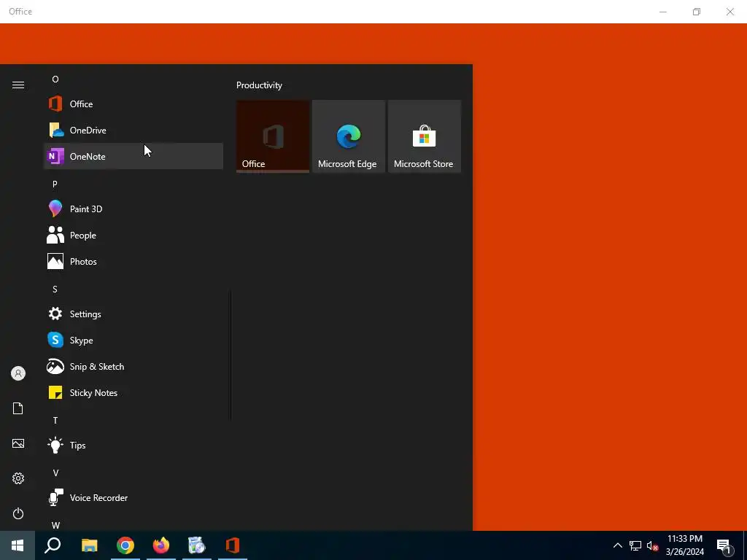The height and width of the screenshot is (560, 747).
Task: Open the Action Center notifications
Action: (x=724, y=545)
